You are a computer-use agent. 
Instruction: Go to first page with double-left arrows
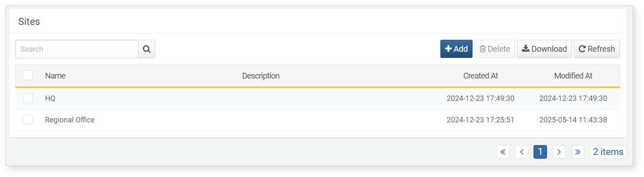coord(503,152)
